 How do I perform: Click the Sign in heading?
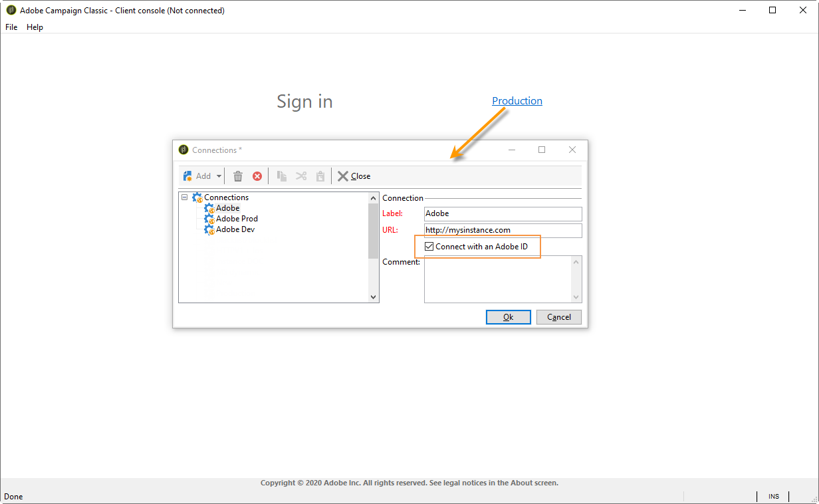(x=304, y=102)
